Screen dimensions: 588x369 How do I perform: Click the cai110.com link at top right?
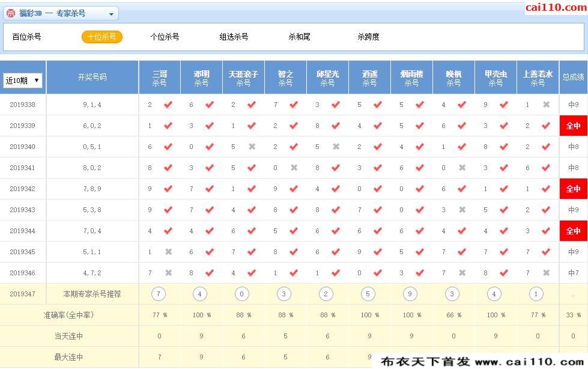556,7
